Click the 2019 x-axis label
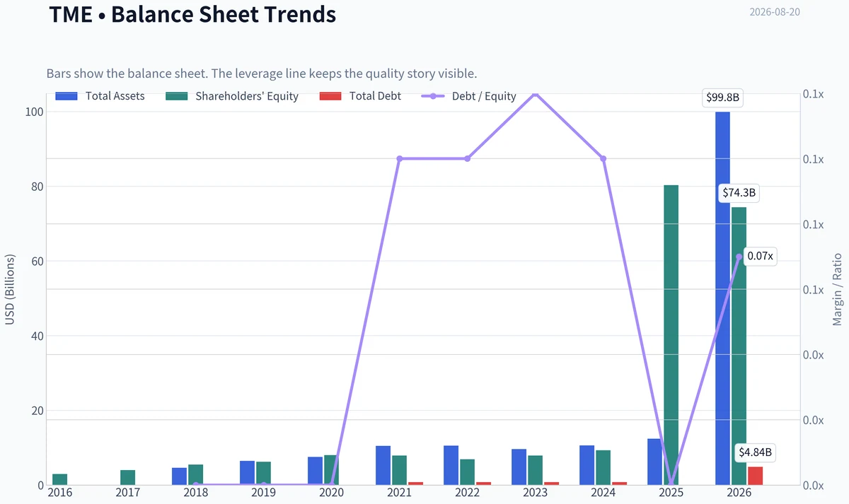 (x=264, y=493)
